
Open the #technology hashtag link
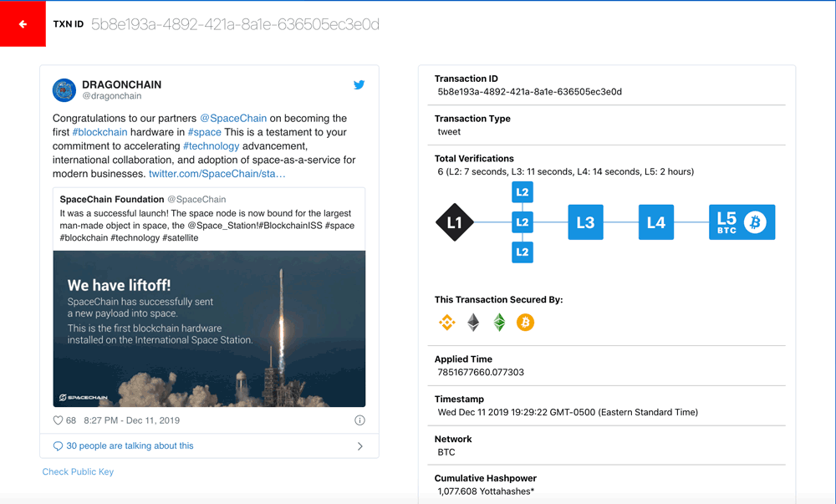[212, 146]
